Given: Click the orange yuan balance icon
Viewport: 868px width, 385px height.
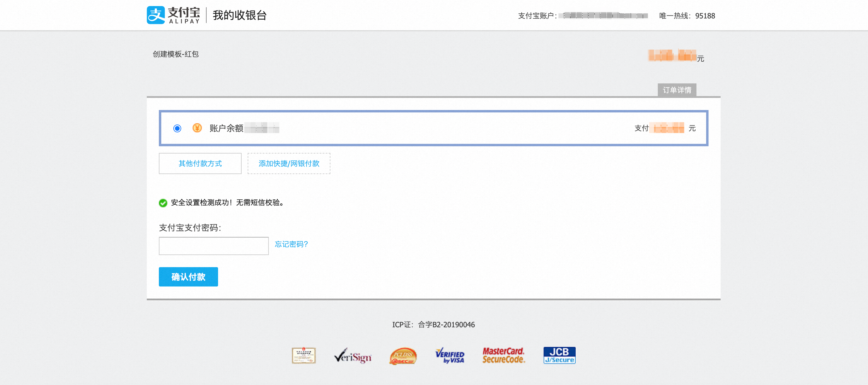Looking at the screenshot, I should (197, 128).
